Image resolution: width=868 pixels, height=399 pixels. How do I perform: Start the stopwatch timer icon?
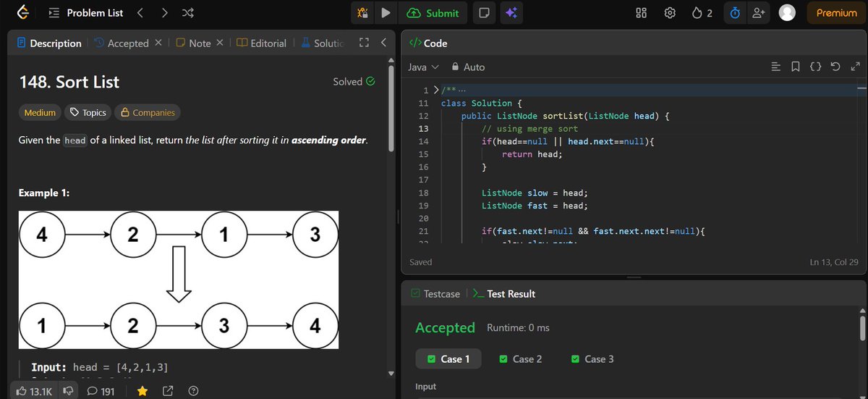tap(735, 13)
